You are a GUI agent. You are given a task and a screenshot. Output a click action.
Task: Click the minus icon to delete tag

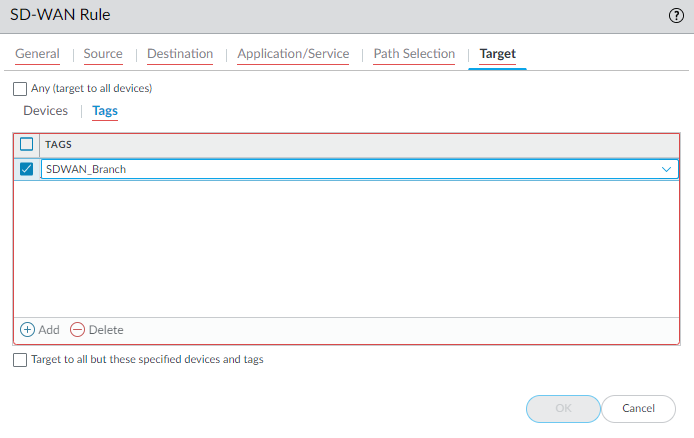tap(77, 330)
